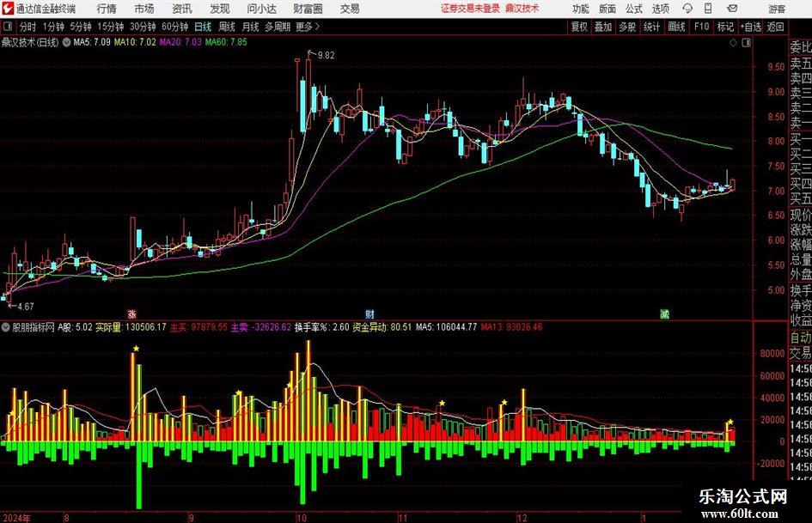
Task: Switch to 5分钟 period
Action: 81,27
